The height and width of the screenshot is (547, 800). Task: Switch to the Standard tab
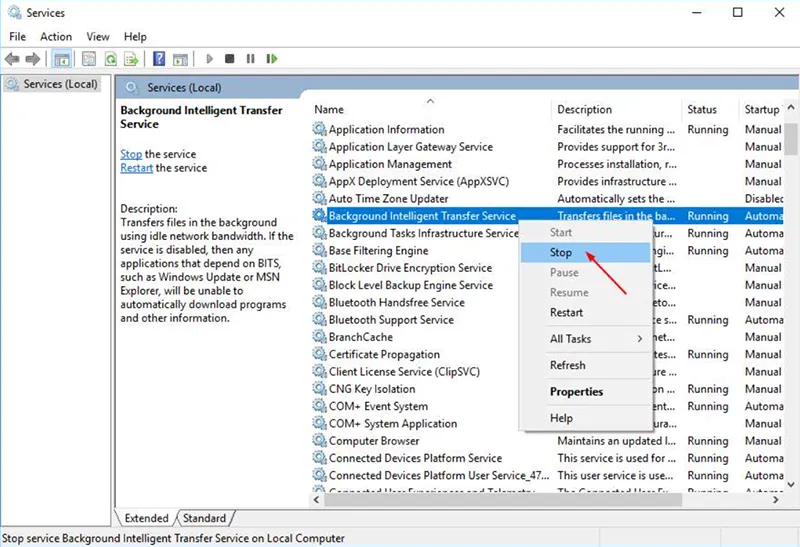tap(204, 518)
